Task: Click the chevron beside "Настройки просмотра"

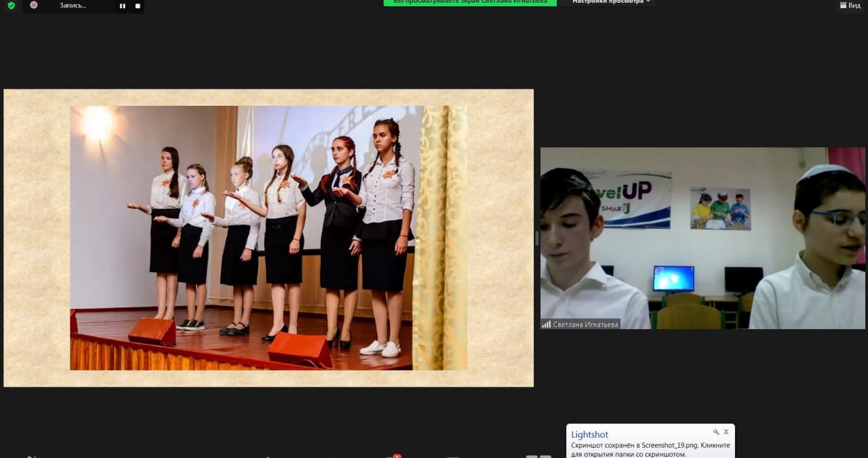Action: [x=648, y=2]
